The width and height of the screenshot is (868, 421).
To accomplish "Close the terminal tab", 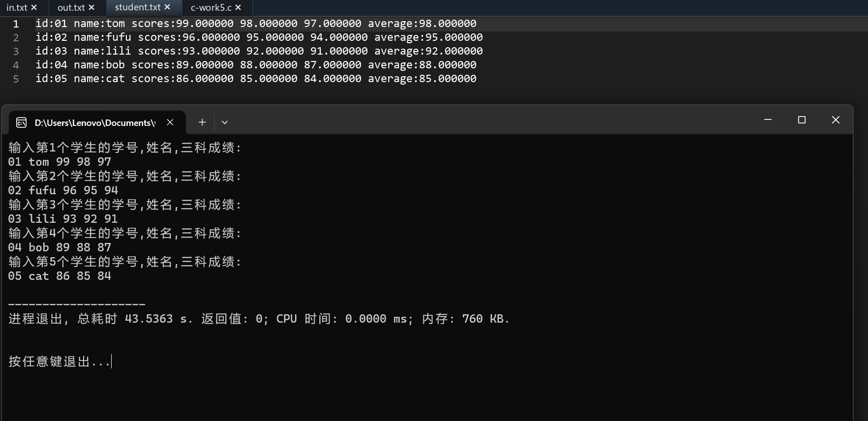I will [x=170, y=122].
